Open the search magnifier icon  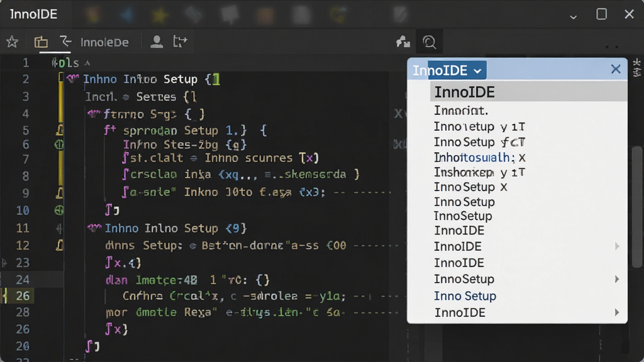(429, 42)
